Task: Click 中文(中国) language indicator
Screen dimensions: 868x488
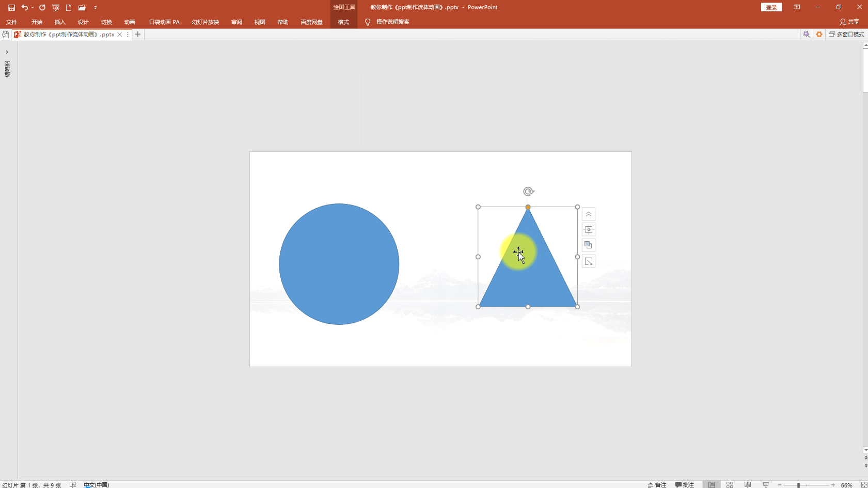Action: coord(97,485)
